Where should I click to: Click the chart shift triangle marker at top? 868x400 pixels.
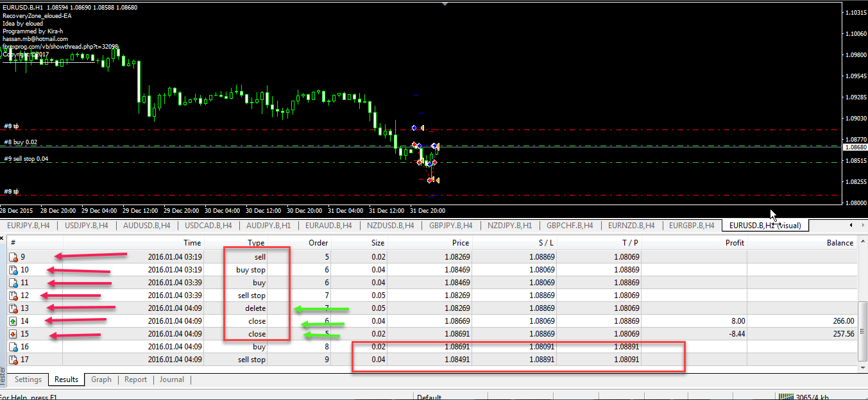(x=446, y=4)
